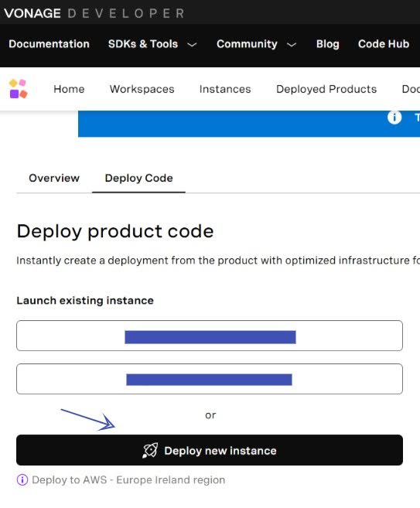Click 'Deploy to AWS - Europe Ireland region' text
420x508 pixels.
coord(128,480)
